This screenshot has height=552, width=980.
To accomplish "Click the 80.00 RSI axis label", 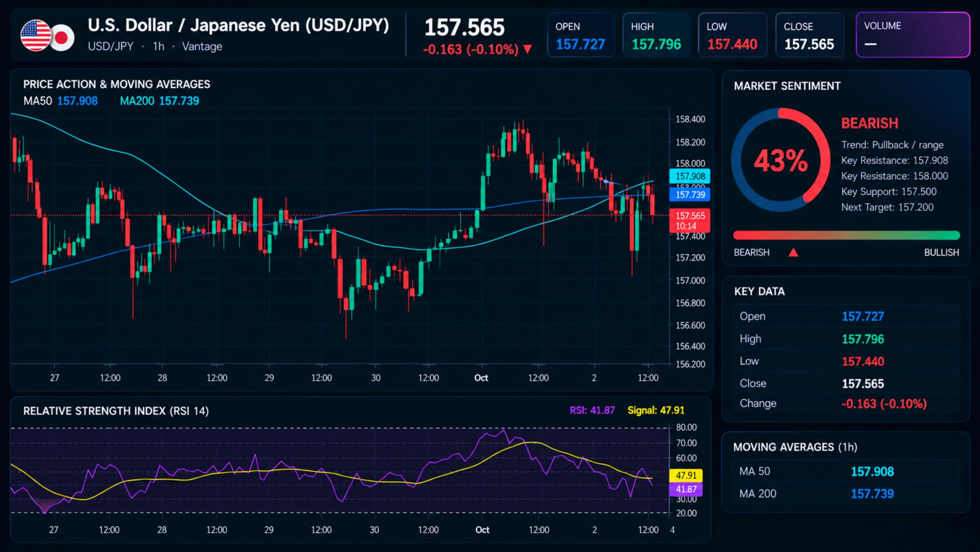I will point(686,427).
